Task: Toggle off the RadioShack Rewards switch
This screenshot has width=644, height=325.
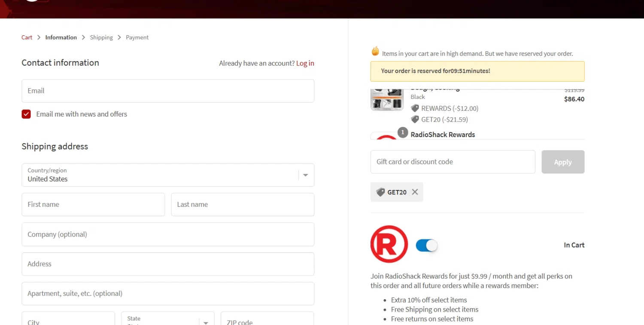Action: (427, 245)
